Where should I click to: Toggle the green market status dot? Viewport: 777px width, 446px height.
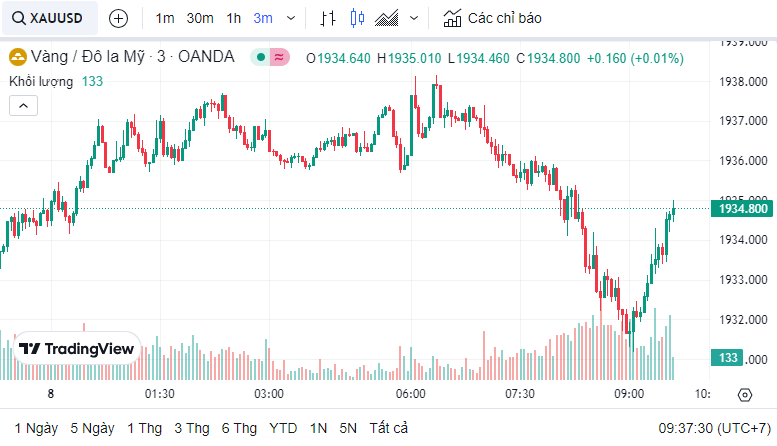pos(260,57)
